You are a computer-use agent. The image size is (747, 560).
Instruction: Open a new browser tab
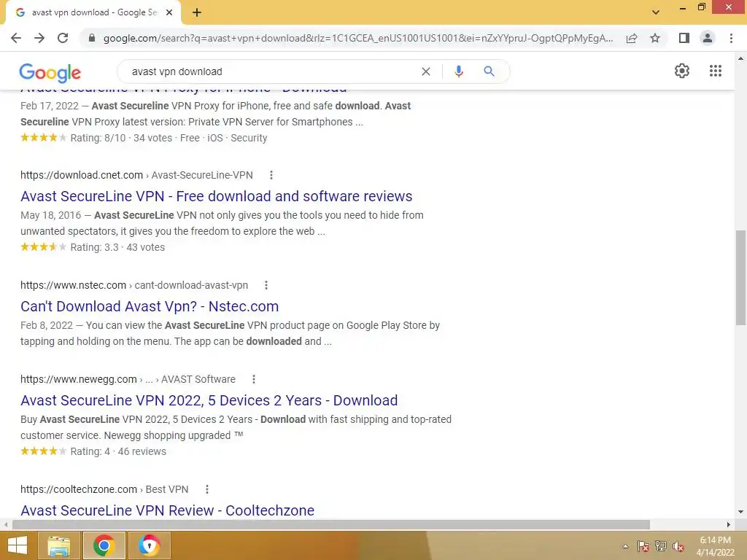pos(197,13)
